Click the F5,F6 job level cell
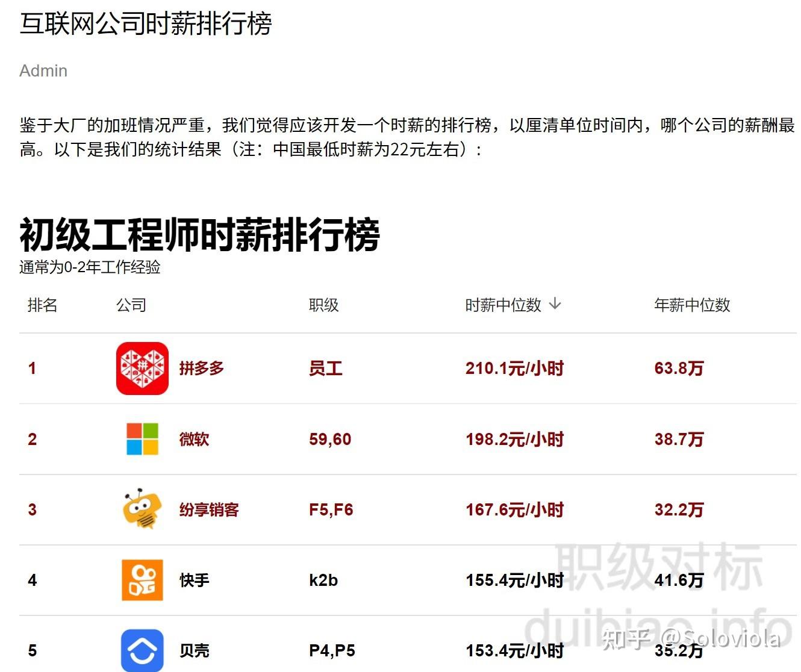The height and width of the screenshot is (672, 801). click(x=331, y=509)
